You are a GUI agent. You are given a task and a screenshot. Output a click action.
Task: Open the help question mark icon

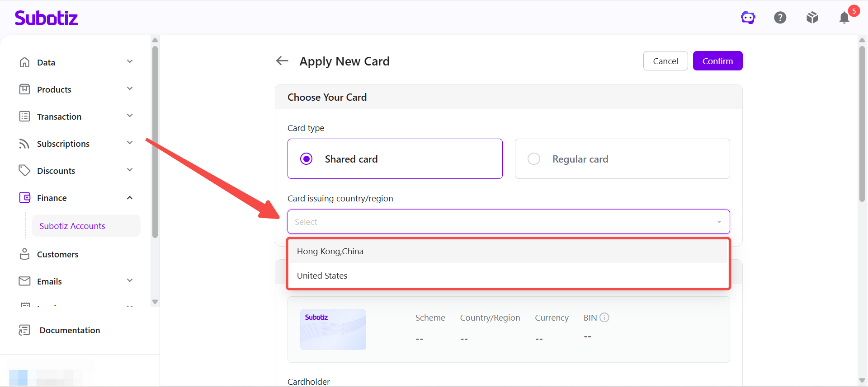click(x=780, y=18)
